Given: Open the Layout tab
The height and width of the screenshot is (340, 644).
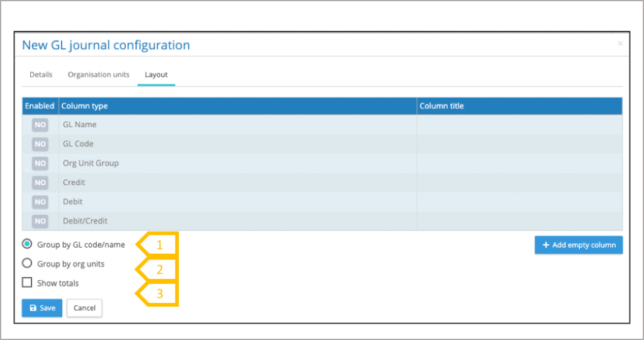Looking at the screenshot, I should point(156,75).
